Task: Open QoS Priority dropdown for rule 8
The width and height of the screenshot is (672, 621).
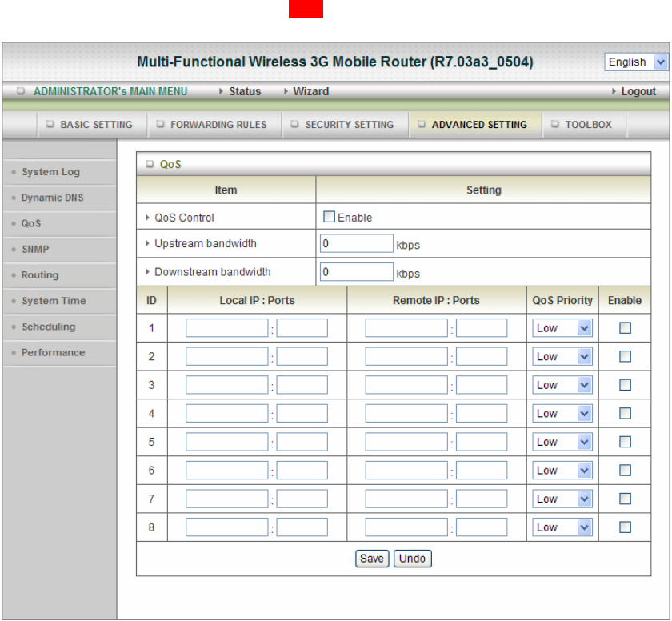Action: 562,527
